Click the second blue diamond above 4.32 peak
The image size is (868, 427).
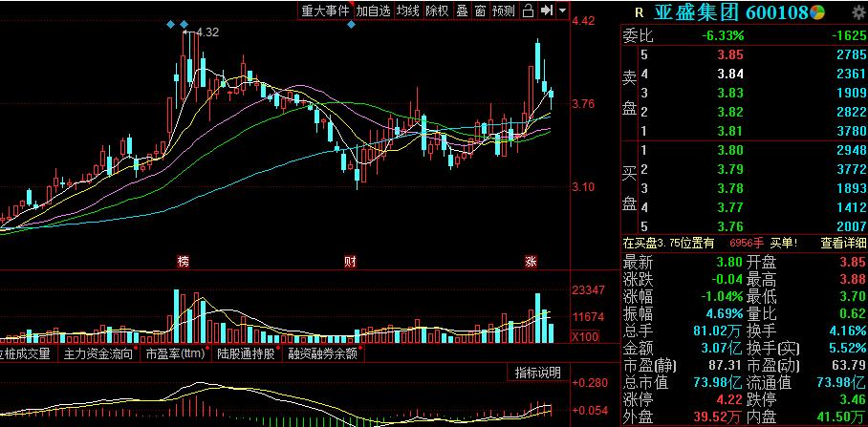coord(184,24)
